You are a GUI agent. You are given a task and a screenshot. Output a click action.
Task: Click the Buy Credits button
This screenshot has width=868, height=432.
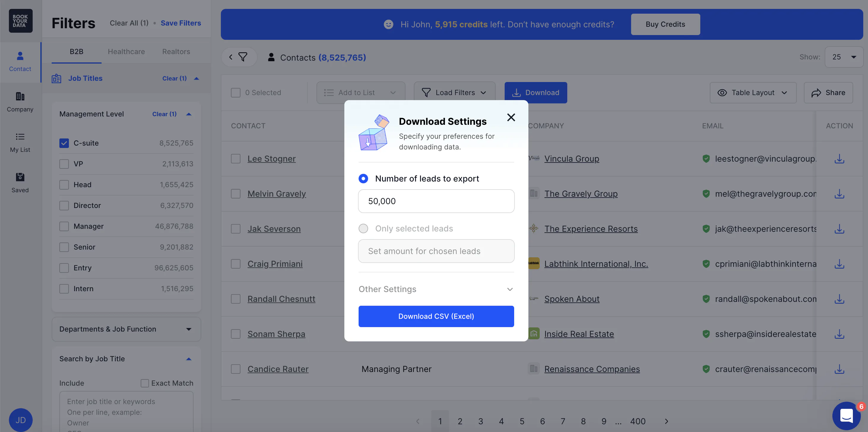click(x=665, y=24)
